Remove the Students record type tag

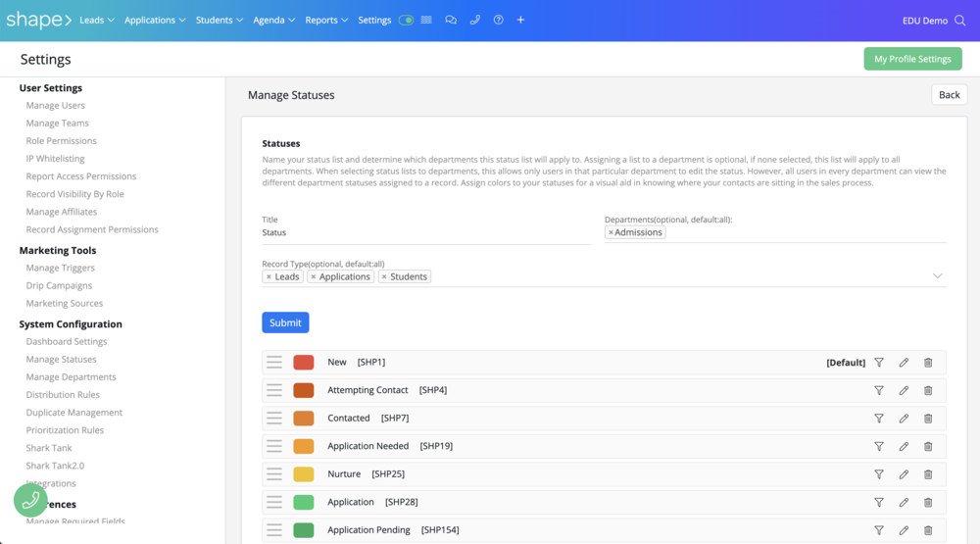point(384,277)
